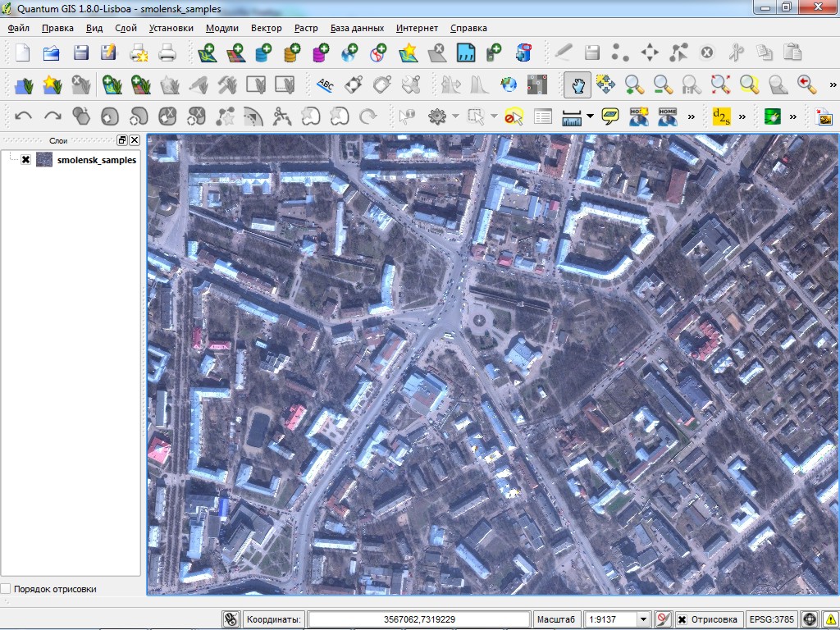Viewport: 840px width, 630px height.
Task: Click Deselect Features icon
Action: [514, 116]
